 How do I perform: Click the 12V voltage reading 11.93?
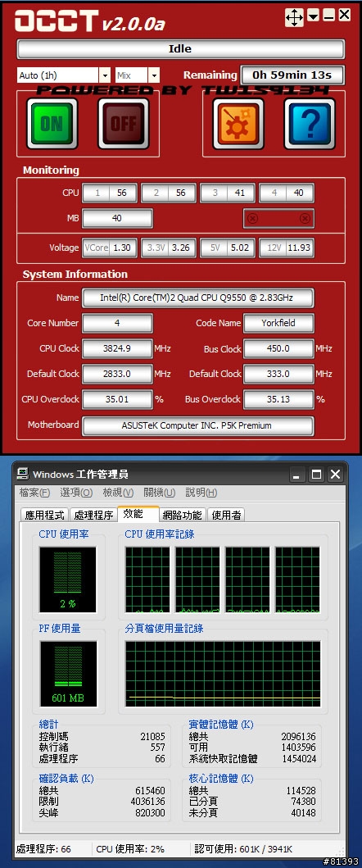point(299,248)
